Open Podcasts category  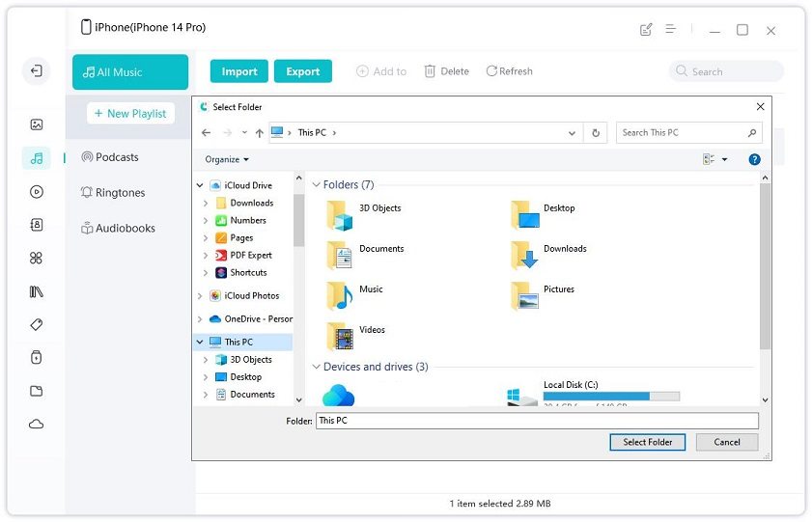point(110,157)
